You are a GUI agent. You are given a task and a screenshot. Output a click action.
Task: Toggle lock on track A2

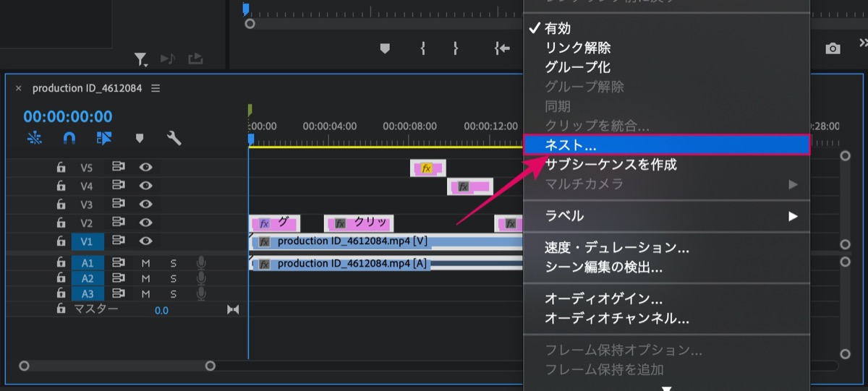pyautogui.click(x=61, y=278)
